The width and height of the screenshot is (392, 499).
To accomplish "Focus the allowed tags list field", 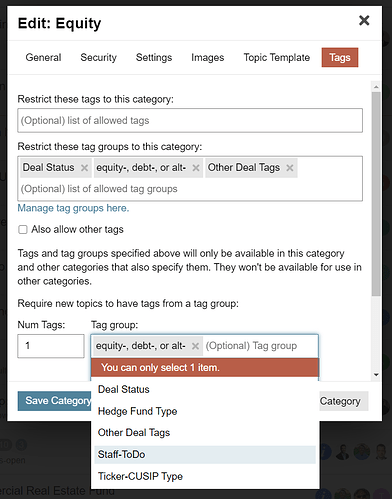I will click(x=190, y=120).
